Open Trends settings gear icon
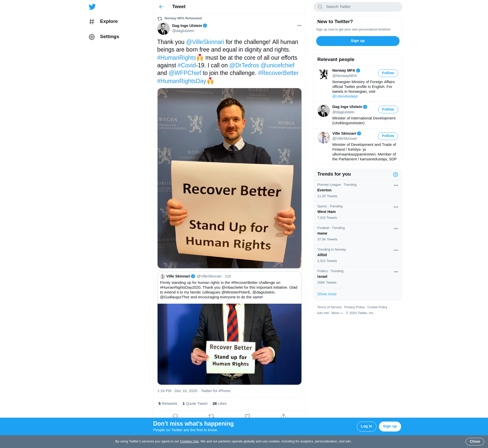The height and width of the screenshot is (448, 488). 395,174
